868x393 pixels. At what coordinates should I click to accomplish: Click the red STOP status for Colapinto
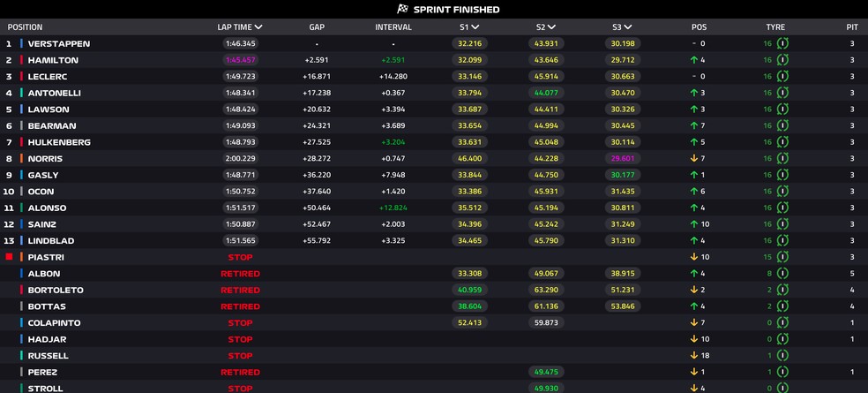tap(240, 323)
